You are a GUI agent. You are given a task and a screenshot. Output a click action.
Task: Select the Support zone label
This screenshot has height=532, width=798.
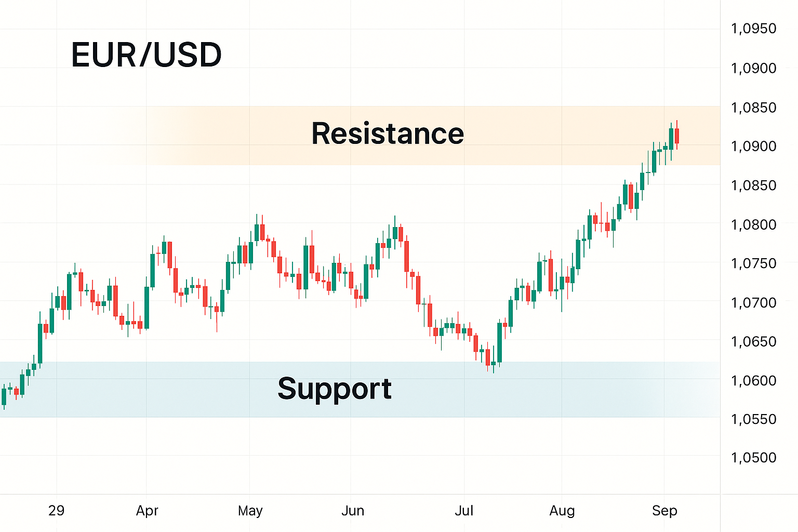[x=334, y=389]
